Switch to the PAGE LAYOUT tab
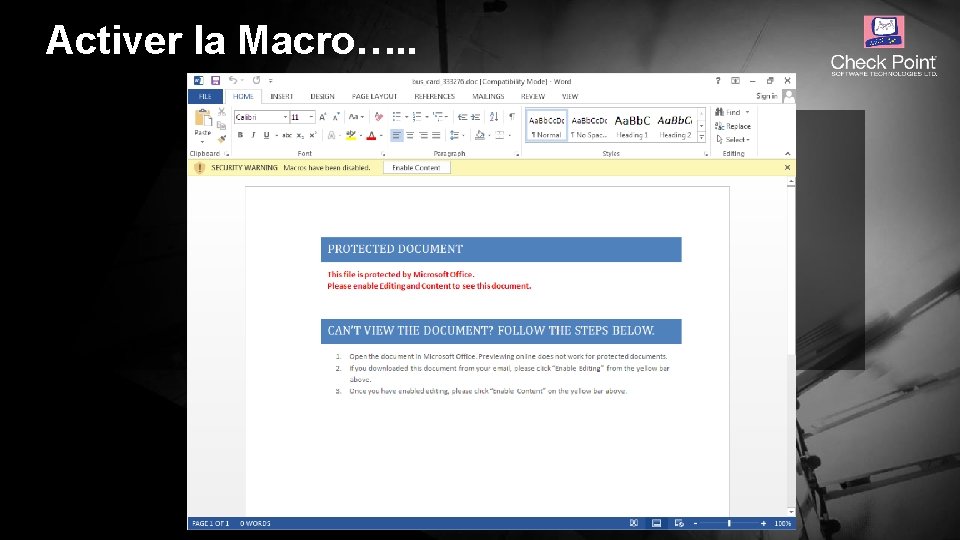 pos(374,97)
